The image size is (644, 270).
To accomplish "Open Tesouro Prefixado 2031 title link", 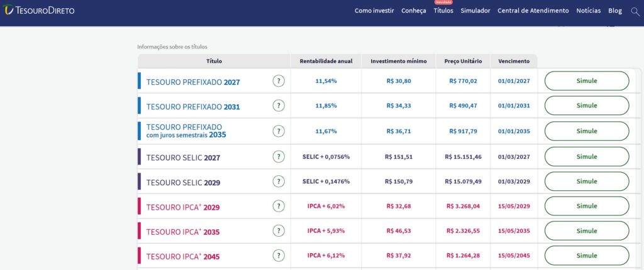I will pos(193,107).
